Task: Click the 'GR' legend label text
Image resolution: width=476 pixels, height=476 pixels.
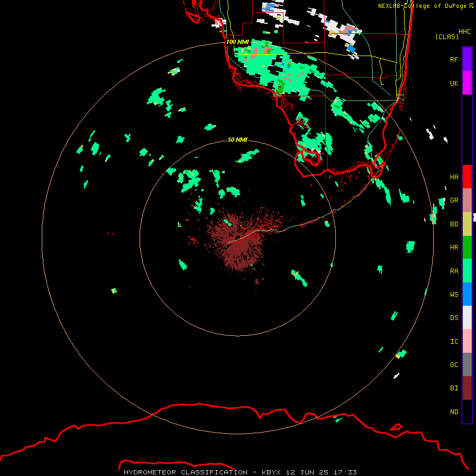Action: coord(454,200)
